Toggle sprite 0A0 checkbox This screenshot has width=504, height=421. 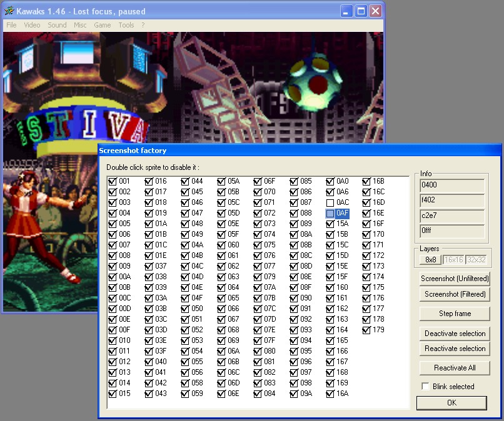coord(330,181)
